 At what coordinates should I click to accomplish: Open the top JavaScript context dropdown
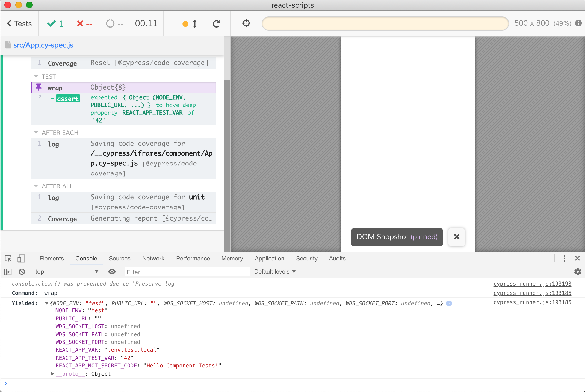tap(66, 272)
